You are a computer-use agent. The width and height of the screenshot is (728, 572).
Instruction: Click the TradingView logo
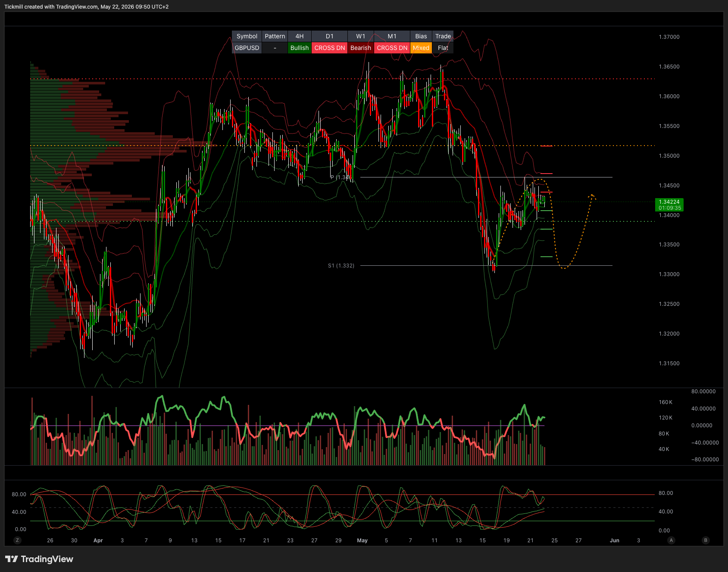(x=39, y=559)
